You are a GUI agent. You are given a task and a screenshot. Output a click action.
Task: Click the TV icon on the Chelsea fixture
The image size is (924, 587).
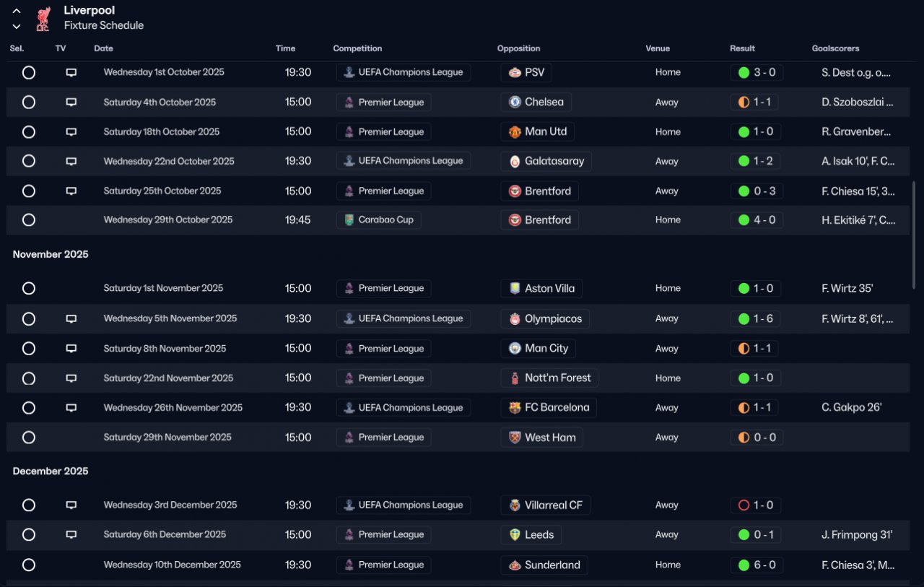point(71,103)
